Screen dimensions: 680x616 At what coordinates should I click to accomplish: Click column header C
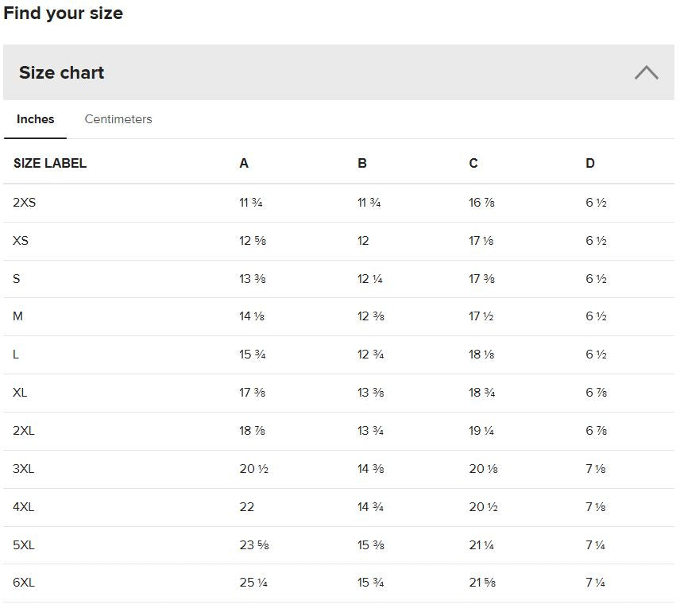[x=473, y=163]
